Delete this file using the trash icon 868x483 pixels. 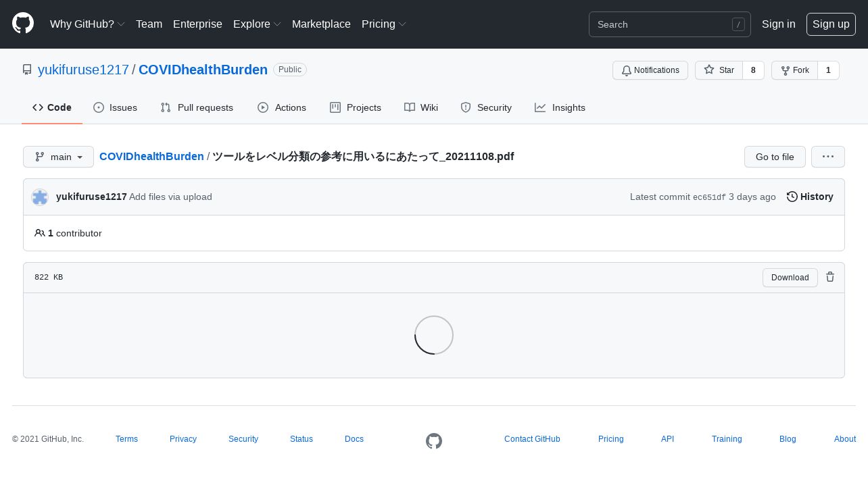pos(830,277)
